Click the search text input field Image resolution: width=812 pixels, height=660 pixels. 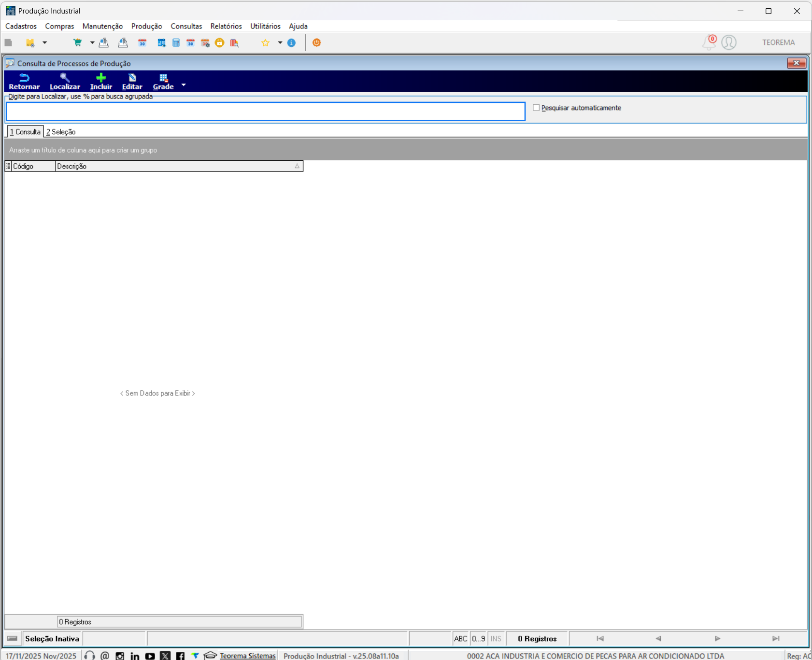pos(265,112)
